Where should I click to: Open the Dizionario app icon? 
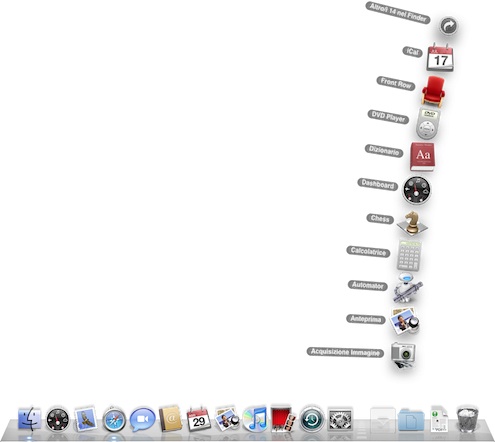(x=422, y=157)
